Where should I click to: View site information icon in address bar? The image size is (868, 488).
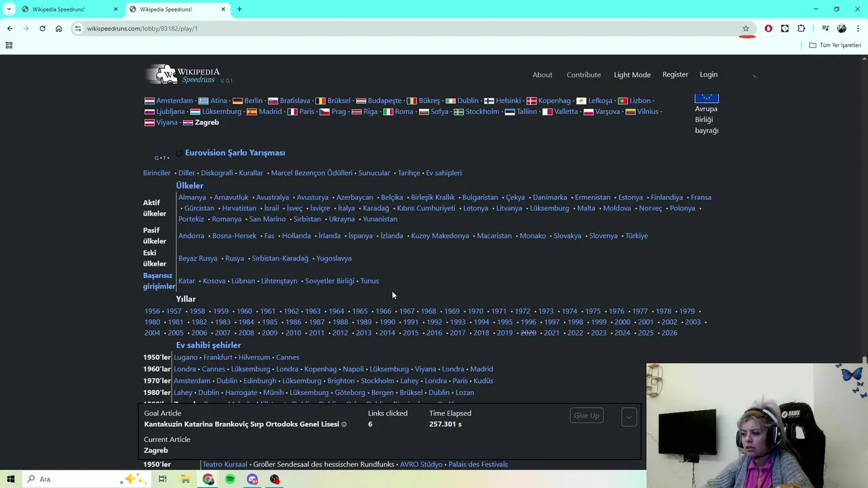click(x=78, y=28)
